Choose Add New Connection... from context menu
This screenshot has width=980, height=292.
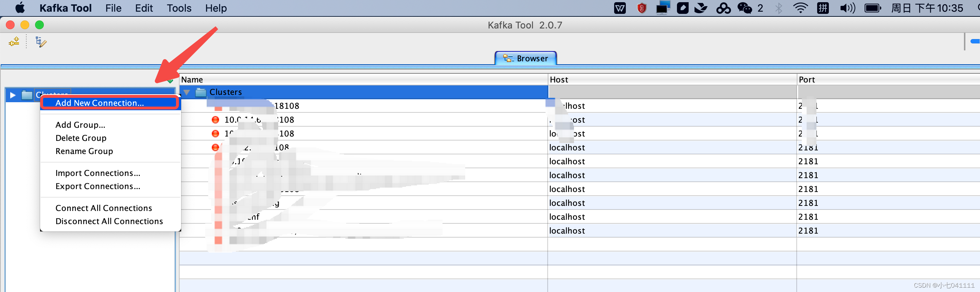click(110, 103)
